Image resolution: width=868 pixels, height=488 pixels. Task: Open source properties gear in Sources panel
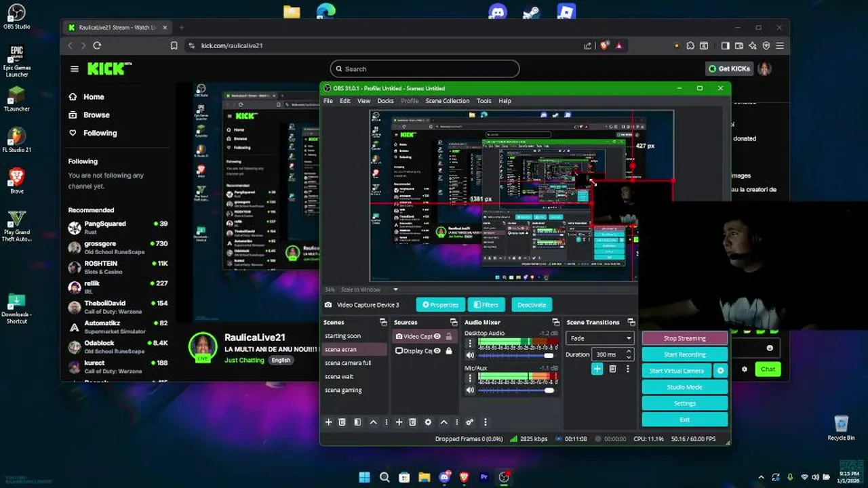tap(428, 422)
